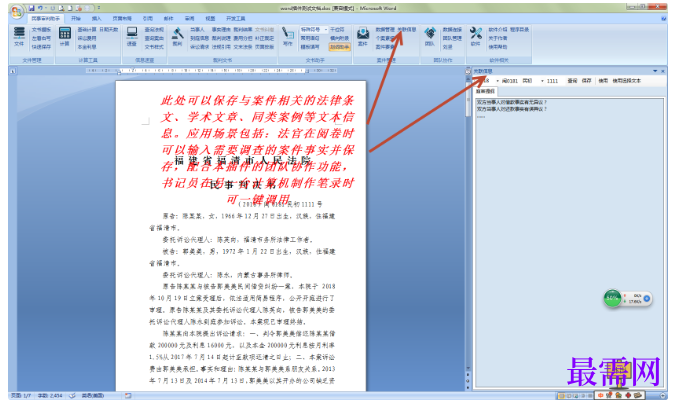Open 程序目录 button
Viewport: 679px width, 403px height.
coord(519,29)
